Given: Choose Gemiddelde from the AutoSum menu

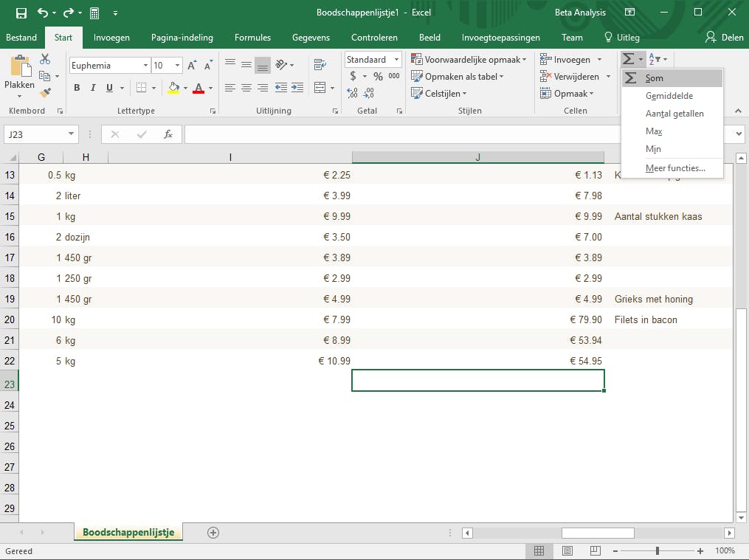Looking at the screenshot, I should click(x=669, y=96).
